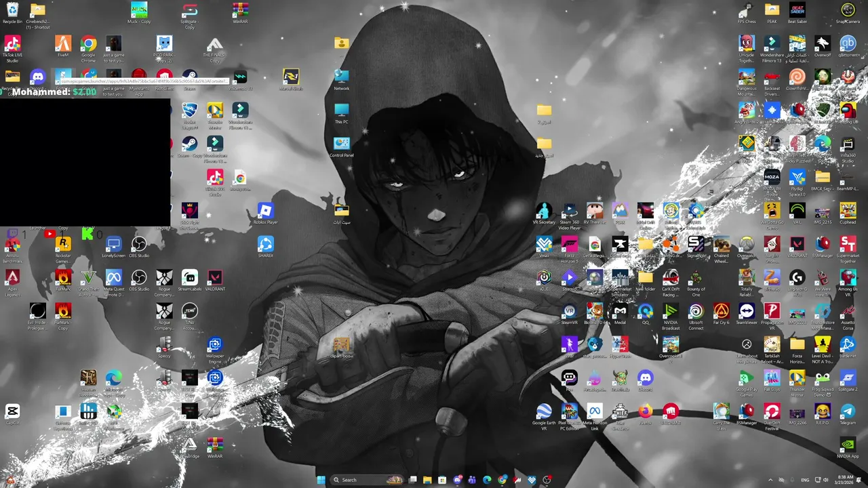The height and width of the screenshot is (488, 868).
Task: Click the Windows Start button
Action: (321, 480)
